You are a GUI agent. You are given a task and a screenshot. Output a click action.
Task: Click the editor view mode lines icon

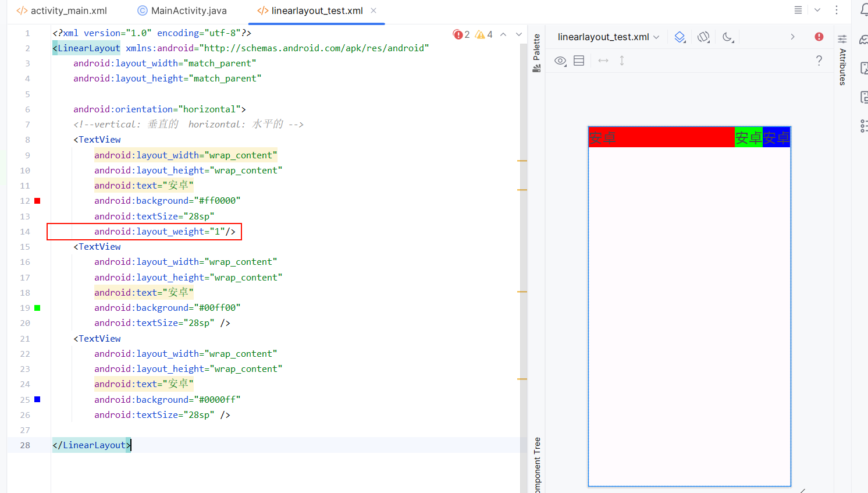coord(798,10)
